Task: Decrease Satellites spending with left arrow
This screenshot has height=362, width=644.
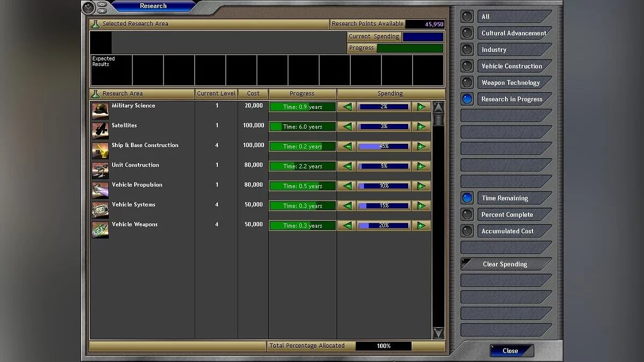Action: pos(347,127)
